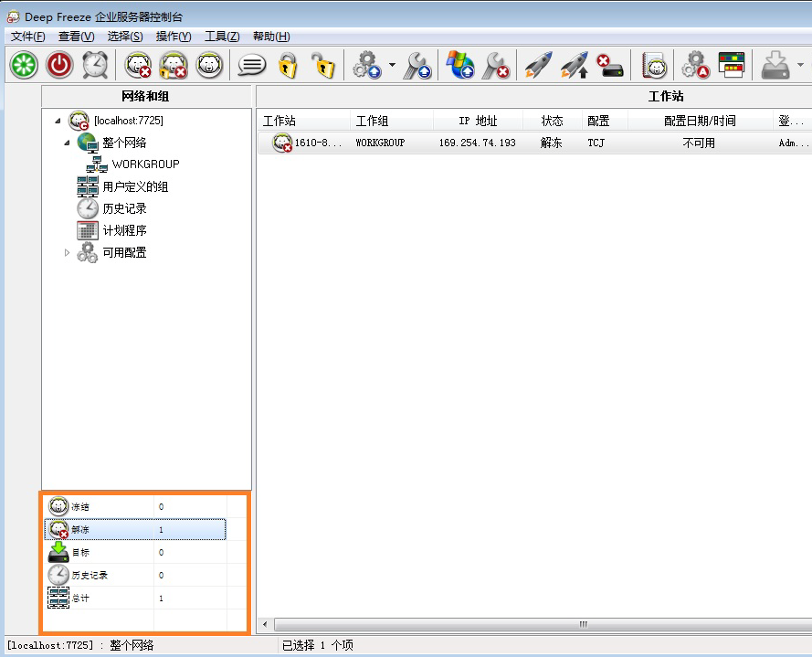Select the 1610-8... workstation row

[534, 143]
